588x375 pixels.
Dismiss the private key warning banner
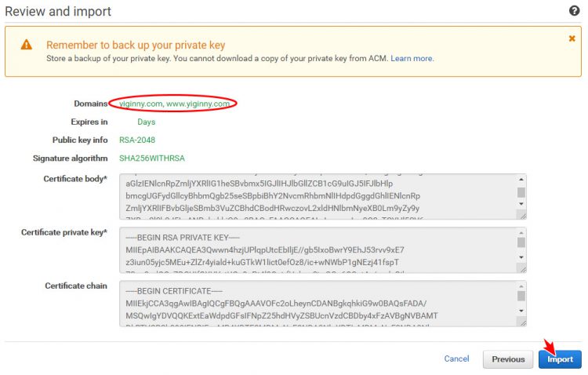click(x=572, y=38)
